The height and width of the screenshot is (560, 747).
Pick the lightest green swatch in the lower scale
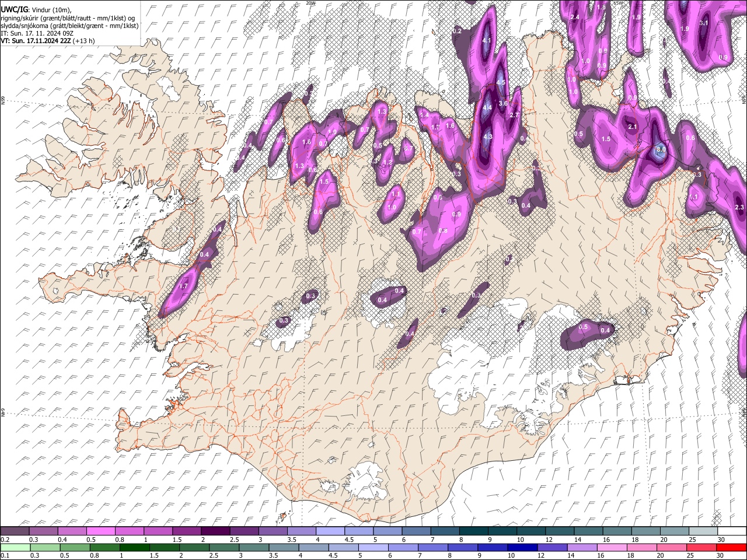point(15,547)
